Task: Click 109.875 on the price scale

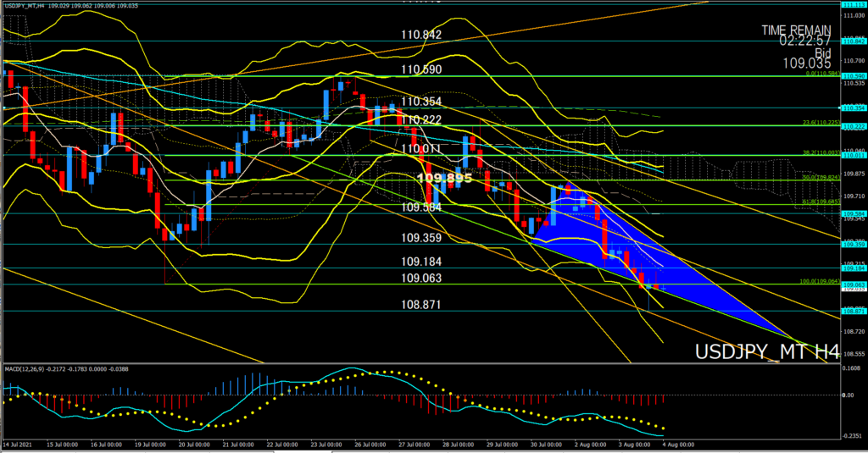Action: pos(854,173)
